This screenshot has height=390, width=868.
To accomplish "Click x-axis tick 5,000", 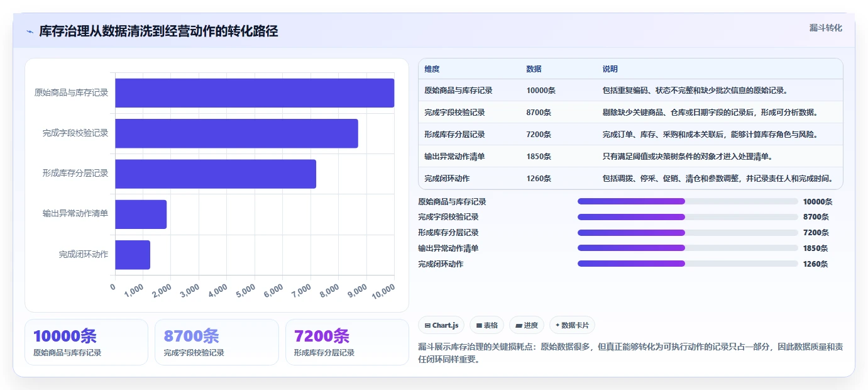I will tap(244, 291).
